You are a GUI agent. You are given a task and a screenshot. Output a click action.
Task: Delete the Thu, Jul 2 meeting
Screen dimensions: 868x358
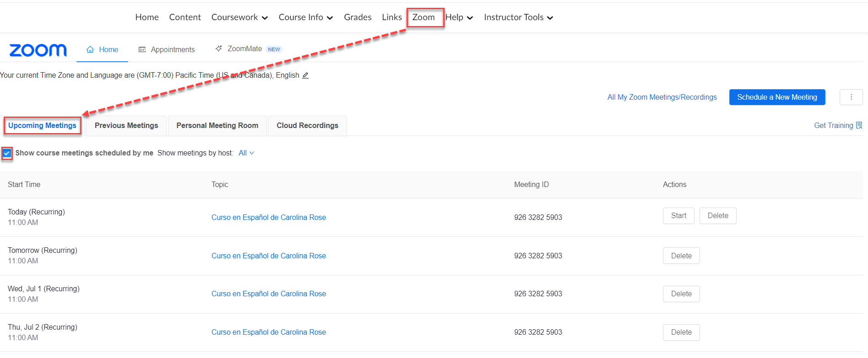(x=681, y=332)
